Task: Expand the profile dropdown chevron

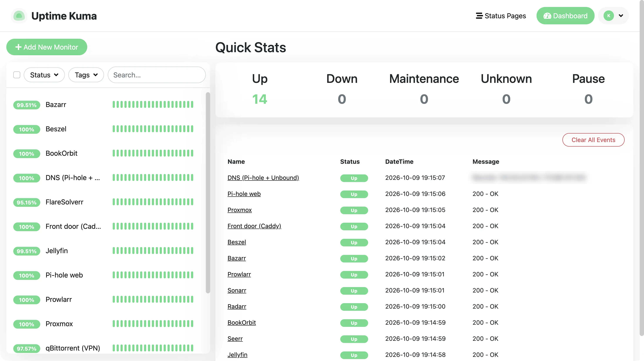Action: [x=621, y=16]
